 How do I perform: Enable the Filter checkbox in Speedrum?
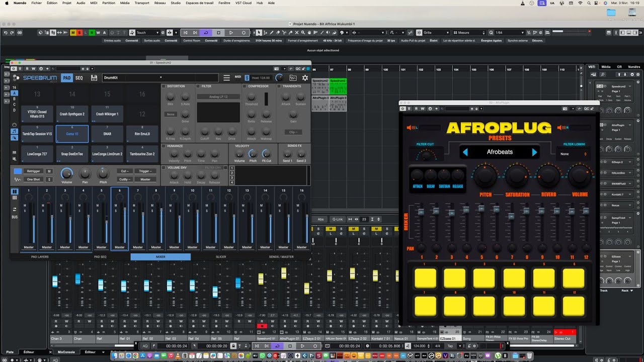[198, 86]
